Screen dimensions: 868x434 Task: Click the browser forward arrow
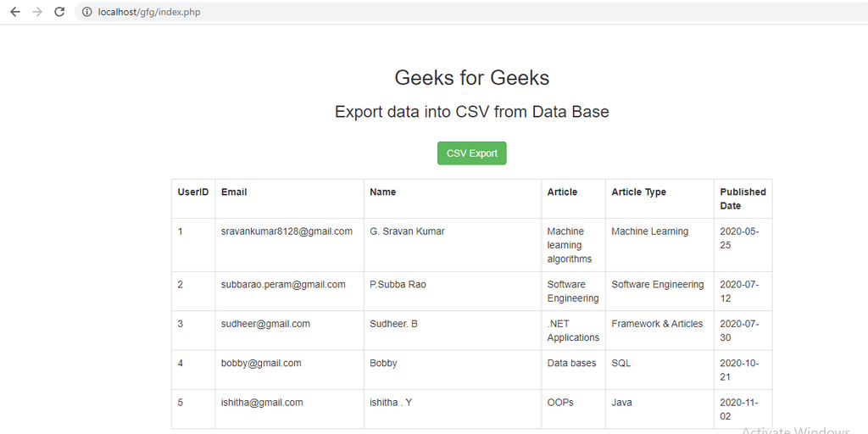36,12
